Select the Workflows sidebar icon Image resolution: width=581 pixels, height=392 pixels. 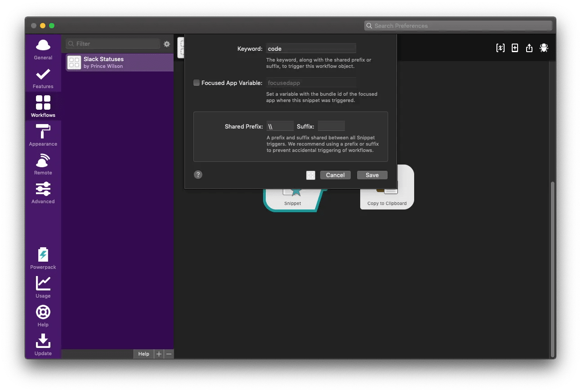click(43, 106)
